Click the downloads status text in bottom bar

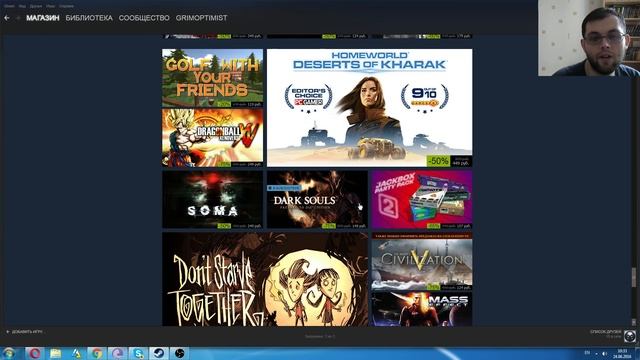[x=320, y=336]
